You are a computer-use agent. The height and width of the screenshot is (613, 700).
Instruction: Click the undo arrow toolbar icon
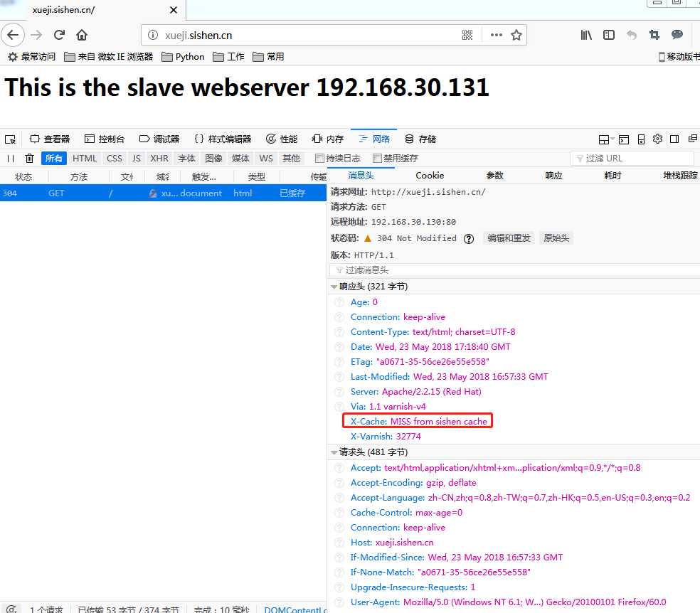coord(632,35)
